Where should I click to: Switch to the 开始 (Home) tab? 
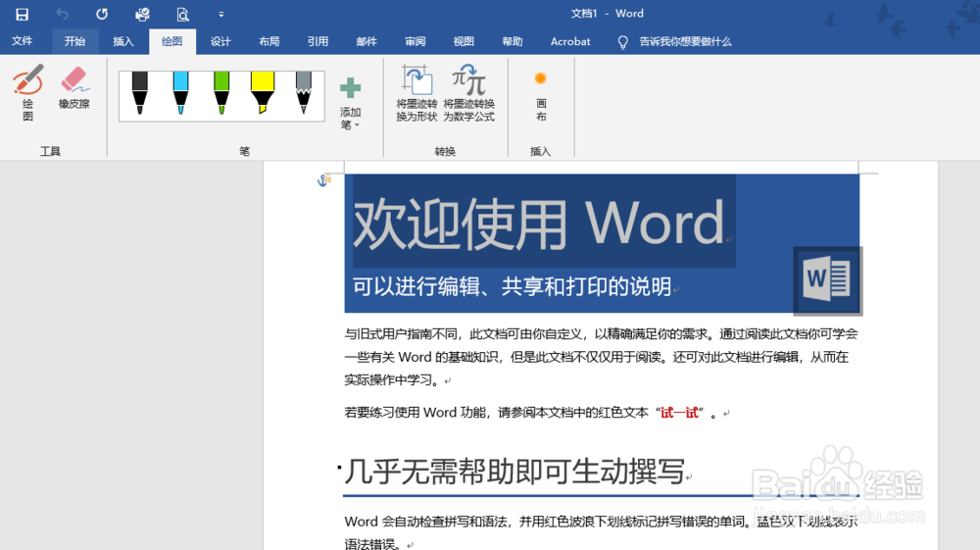click(x=74, y=41)
